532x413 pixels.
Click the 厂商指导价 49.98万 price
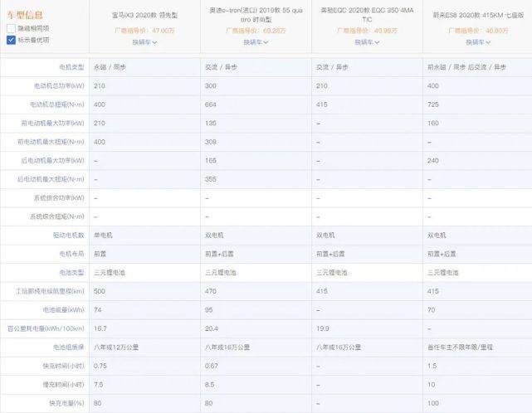367,31
